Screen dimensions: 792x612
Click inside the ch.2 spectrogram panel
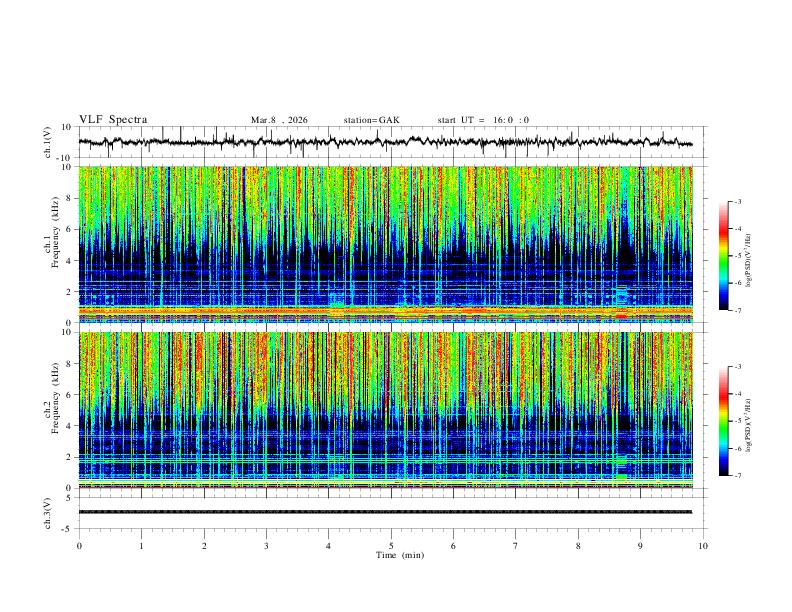(x=385, y=410)
